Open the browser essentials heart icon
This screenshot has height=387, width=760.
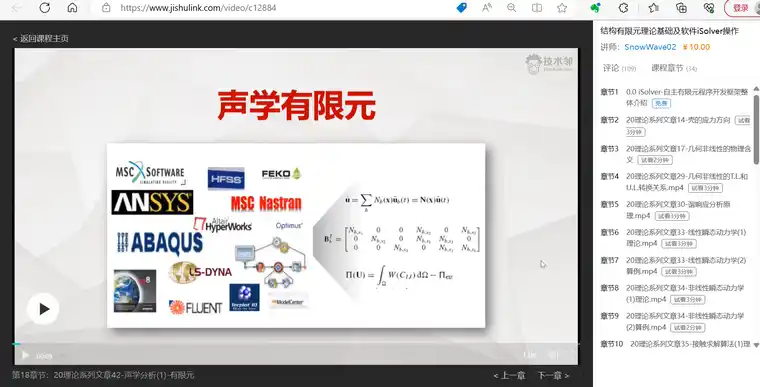point(709,8)
